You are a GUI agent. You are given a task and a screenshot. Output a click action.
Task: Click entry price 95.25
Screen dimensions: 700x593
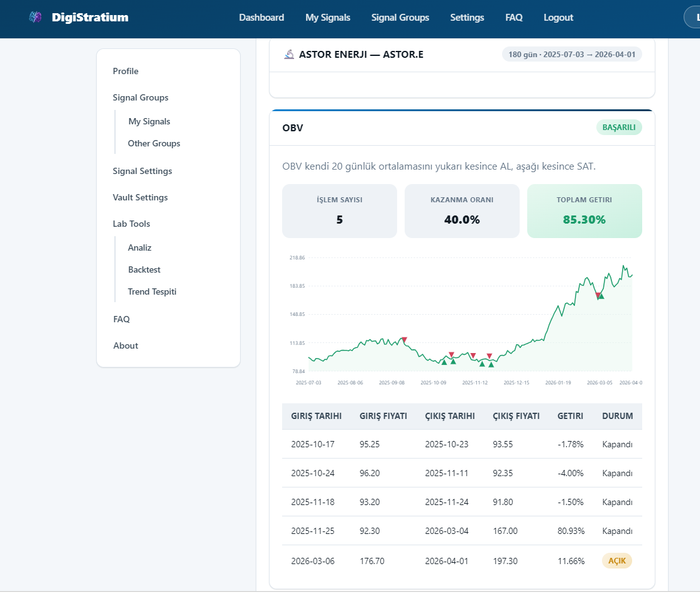[369, 444]
